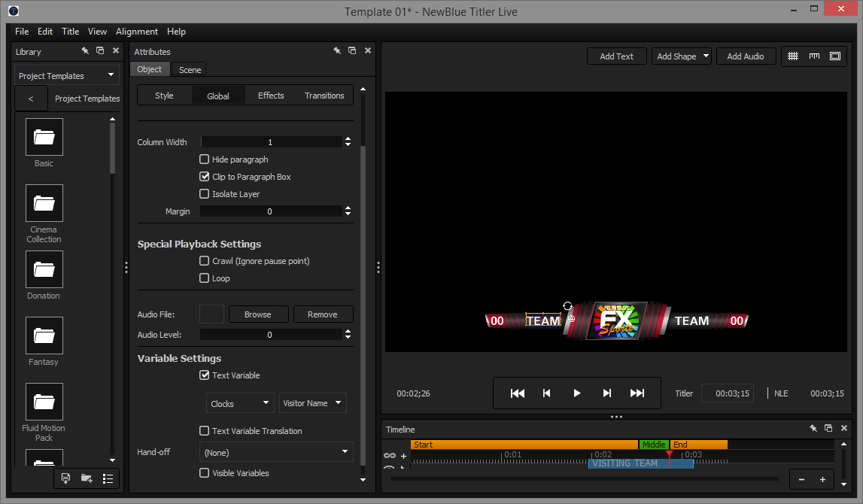The width and height of the screenshot is (863, 504).
Task: Open the Project Templates dropdown in Library
Action: [67, 76]
